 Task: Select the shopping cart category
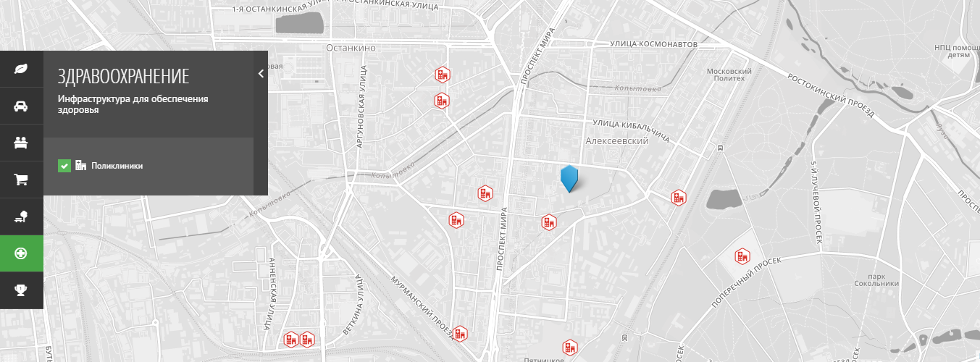tap(22, 179)
